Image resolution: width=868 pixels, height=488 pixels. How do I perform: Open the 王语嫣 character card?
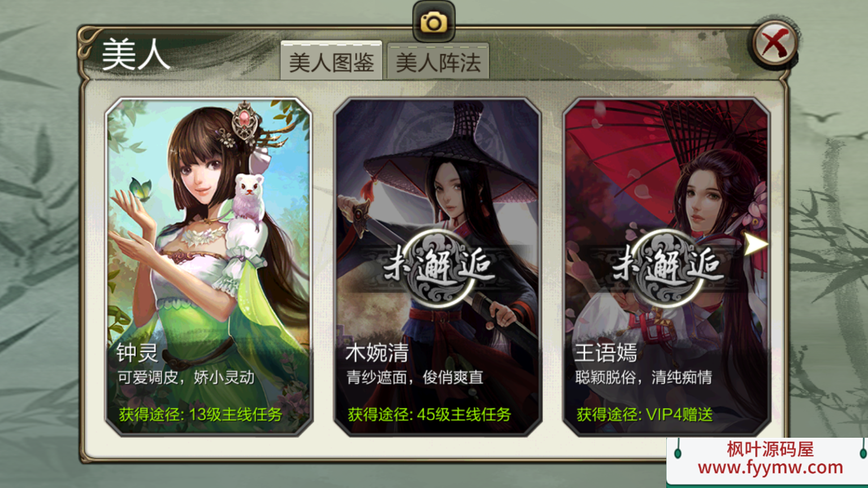click(x=667, y=267)
